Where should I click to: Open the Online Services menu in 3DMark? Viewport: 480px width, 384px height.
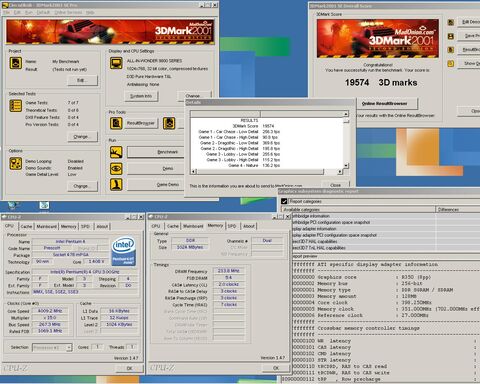point(68,12)
